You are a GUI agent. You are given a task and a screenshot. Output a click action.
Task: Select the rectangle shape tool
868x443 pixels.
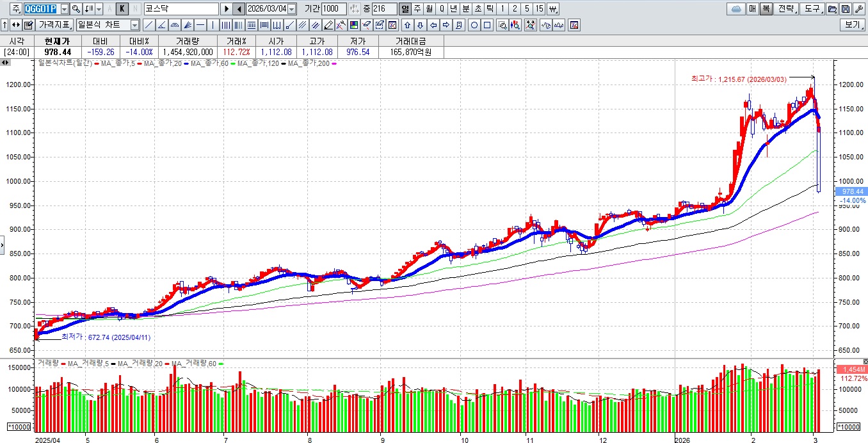tap(487, 25)
